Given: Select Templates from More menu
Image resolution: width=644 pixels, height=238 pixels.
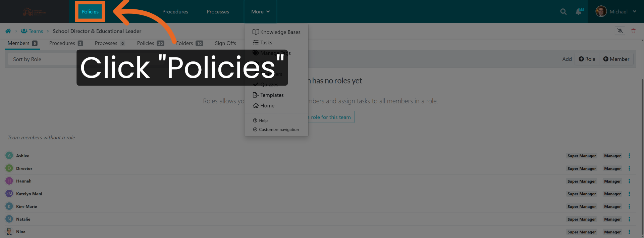Looking at the screenshot, I should 268,95.
